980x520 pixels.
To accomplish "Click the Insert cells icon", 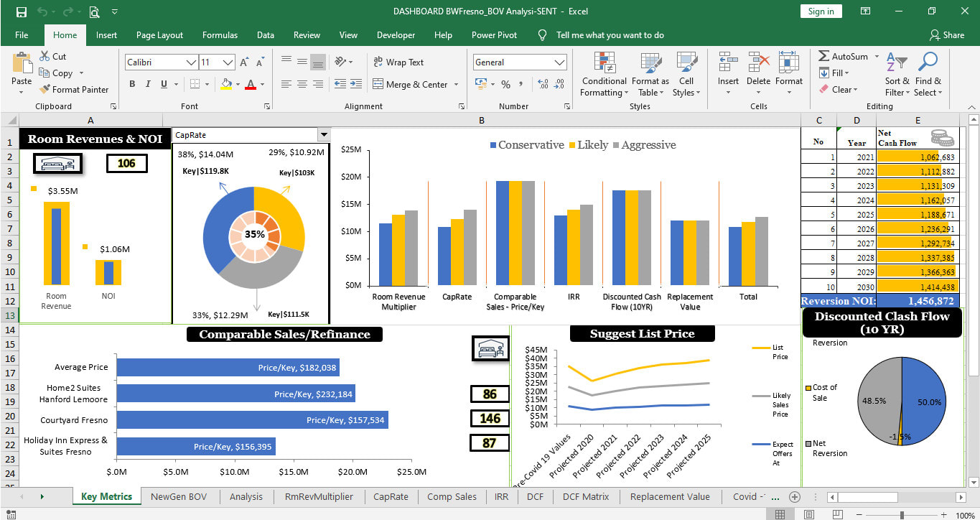I will click(728, 62).
